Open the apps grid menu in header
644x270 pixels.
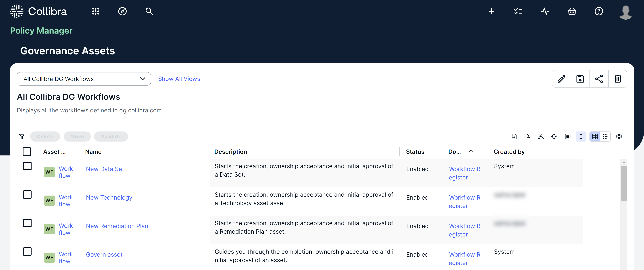[95, 11]
